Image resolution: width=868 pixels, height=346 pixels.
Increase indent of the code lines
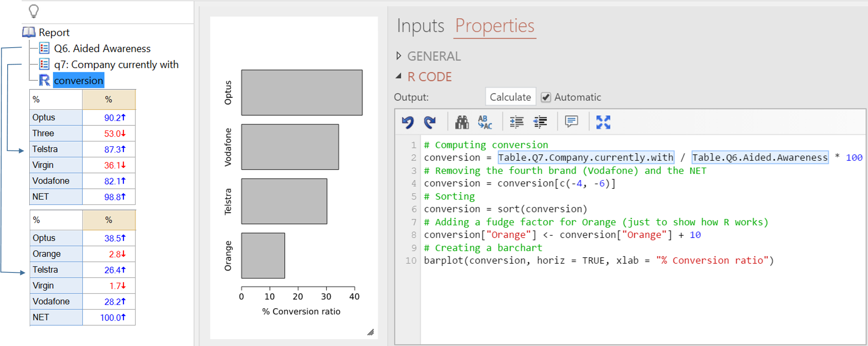pos(516,122)
